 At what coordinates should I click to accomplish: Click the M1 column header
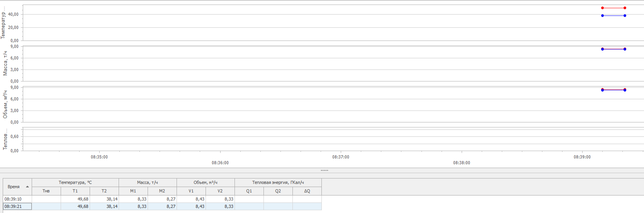click(133, 191)
